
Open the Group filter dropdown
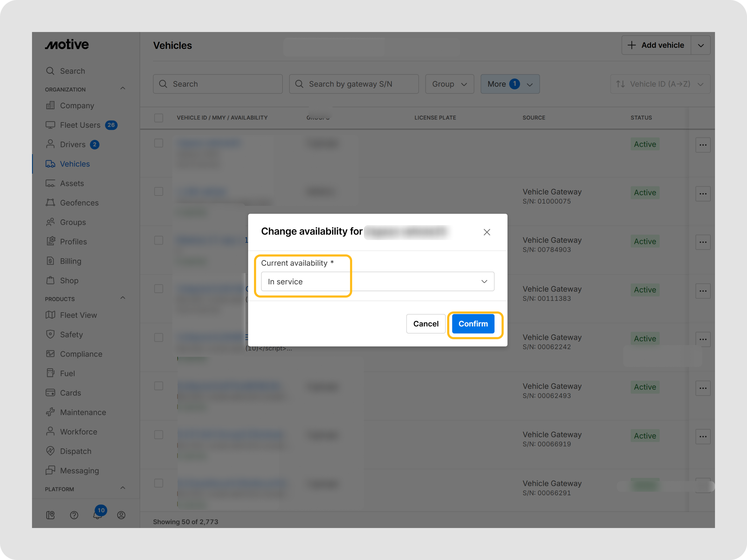450,84
